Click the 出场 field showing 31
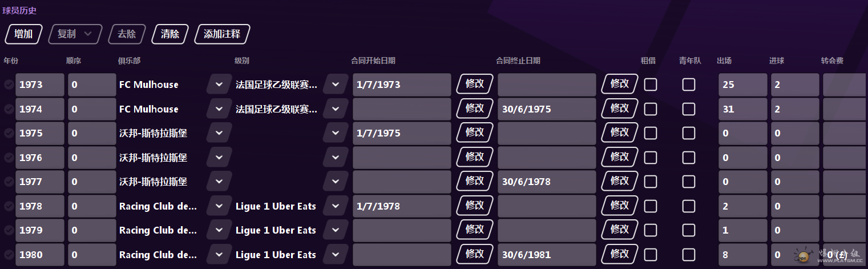The image size is (868, 269). [x=742, y=109]
